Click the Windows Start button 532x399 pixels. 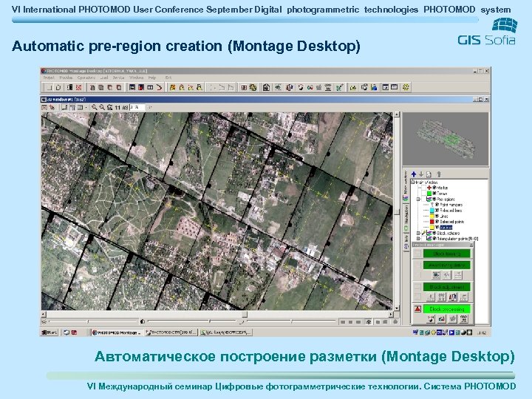(x=50, y=332)
